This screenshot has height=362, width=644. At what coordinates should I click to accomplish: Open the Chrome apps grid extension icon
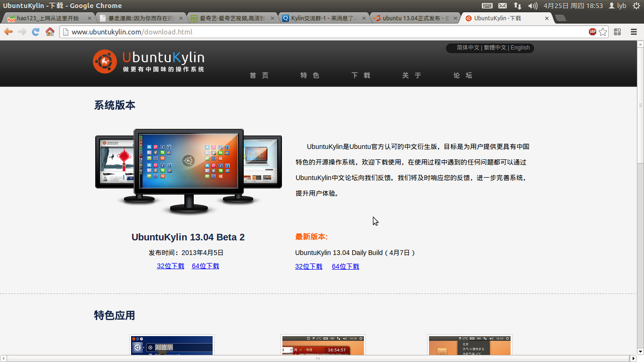click(617, 32)
